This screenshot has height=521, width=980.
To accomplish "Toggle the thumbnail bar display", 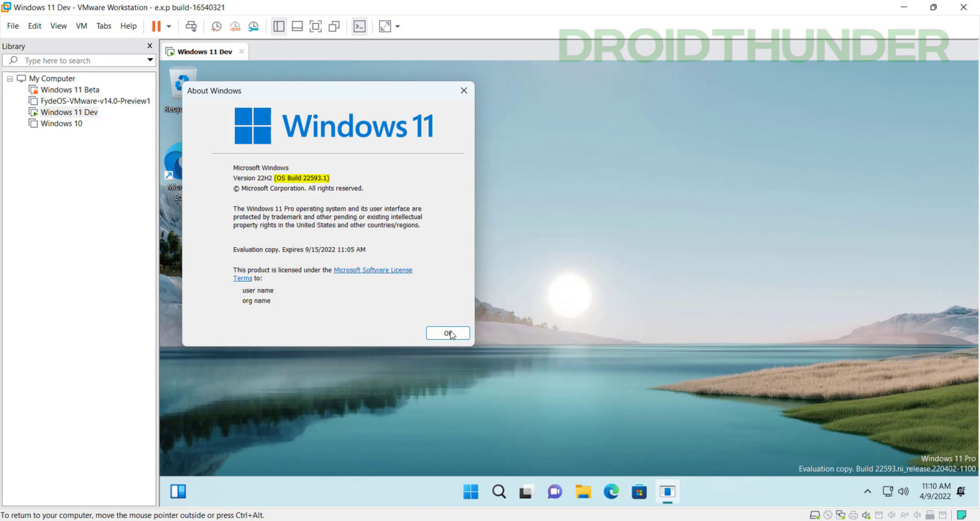I will tap(297, 26).
